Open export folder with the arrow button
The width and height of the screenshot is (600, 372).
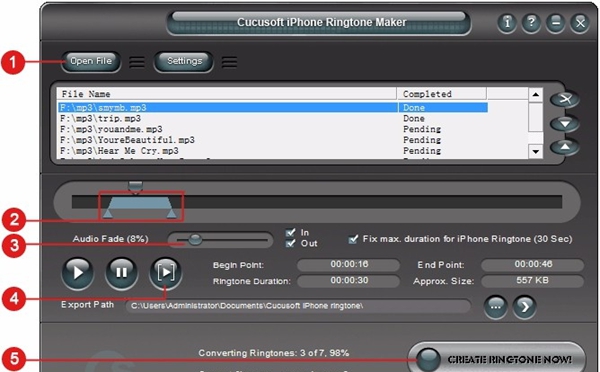pyautogui.click(x=524, y=307)
